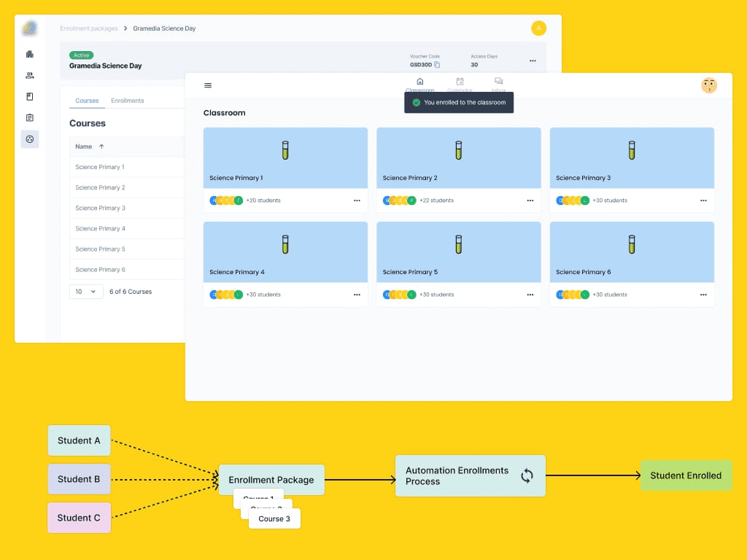Open Science Primary 2 classroom card
The image size is (747, 560).
tap(459, 170)
